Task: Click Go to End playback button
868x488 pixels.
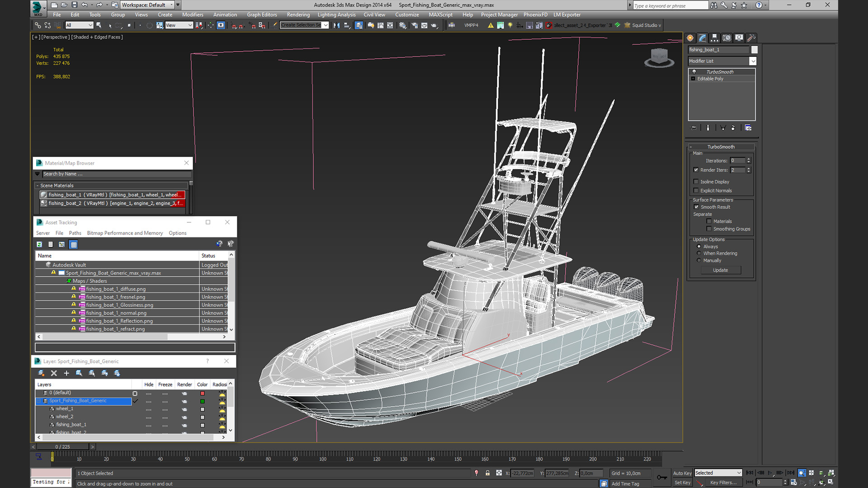Action: 791,473
